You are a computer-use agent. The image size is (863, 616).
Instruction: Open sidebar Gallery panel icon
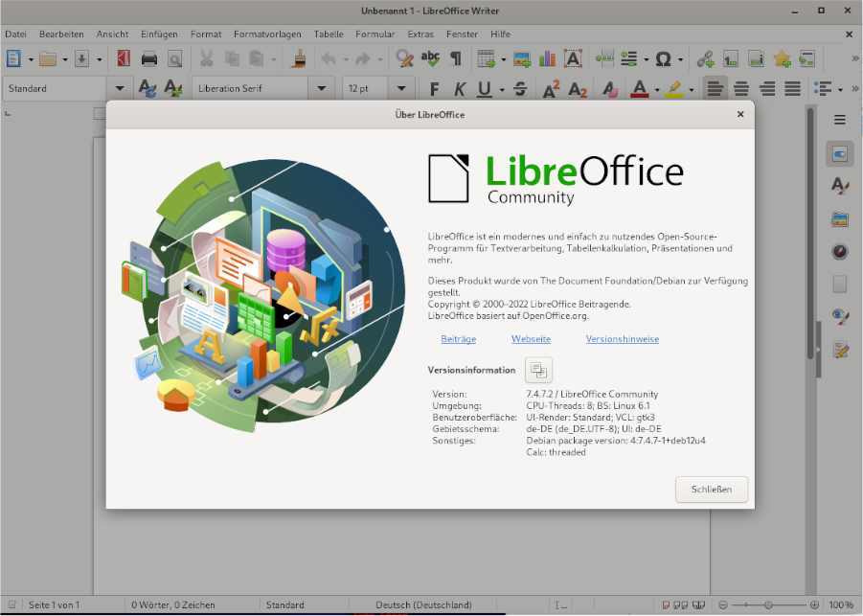pos(840,219)
